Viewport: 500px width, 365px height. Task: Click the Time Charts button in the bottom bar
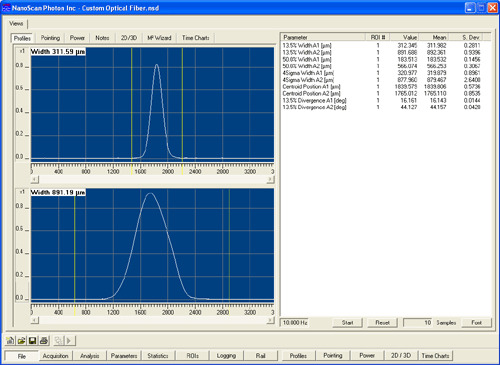pos(435,356)
